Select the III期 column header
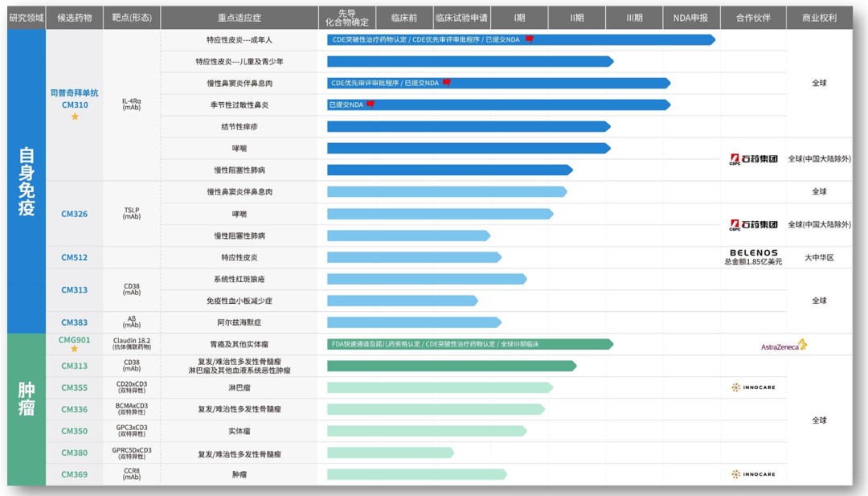The image size is (868, 496). 634,18
